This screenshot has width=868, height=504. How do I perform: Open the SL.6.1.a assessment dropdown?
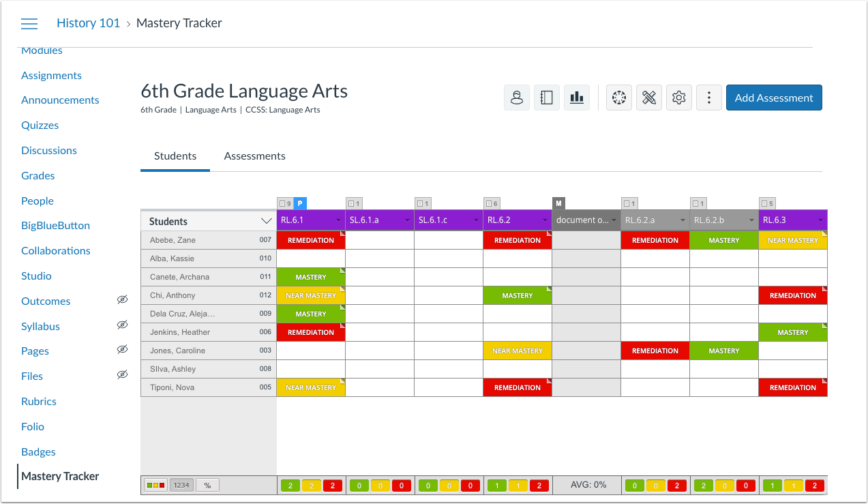[408, 220]
